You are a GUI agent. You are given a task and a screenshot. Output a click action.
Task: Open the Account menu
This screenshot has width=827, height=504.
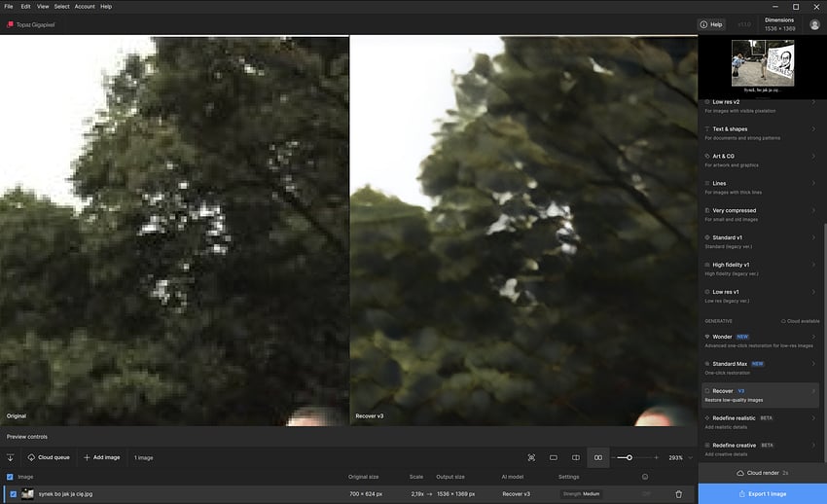coord(85,6)
